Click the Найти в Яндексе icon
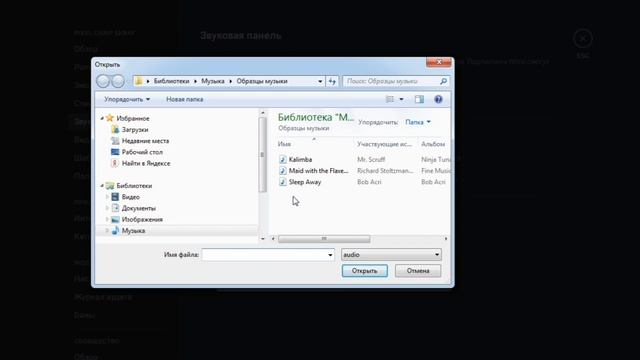This screenshot has width=640, height=360. [x=115, y=163]
